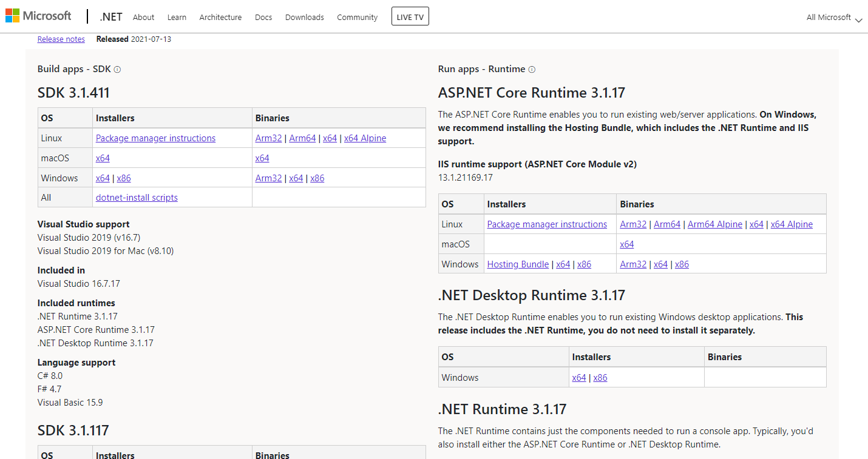Open the Release notes link

61,39
